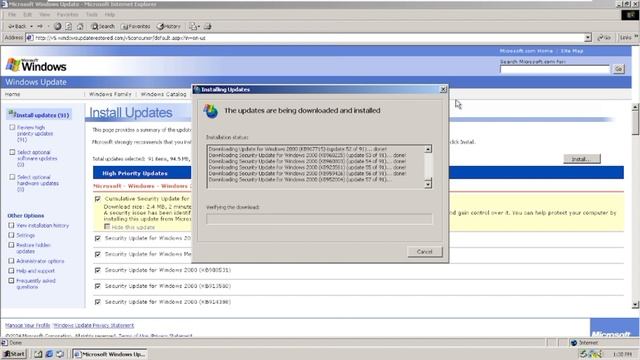This screenshot has height=360, width=640.
Task: Open the Favorites toolbar button
Action: coord(136,27)
